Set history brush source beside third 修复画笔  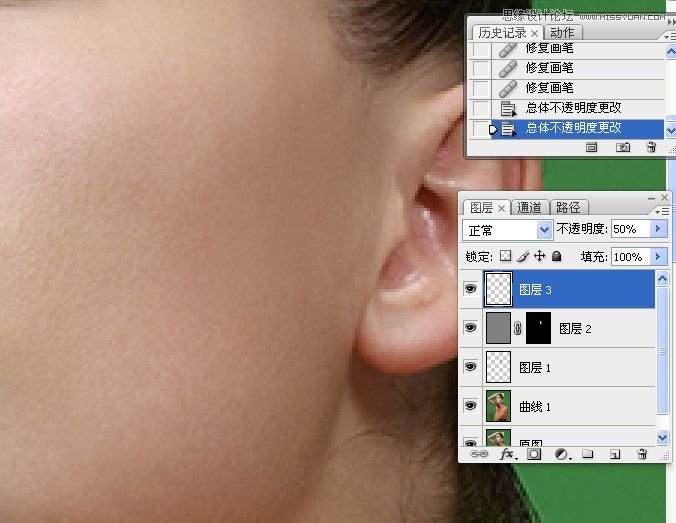481,88
